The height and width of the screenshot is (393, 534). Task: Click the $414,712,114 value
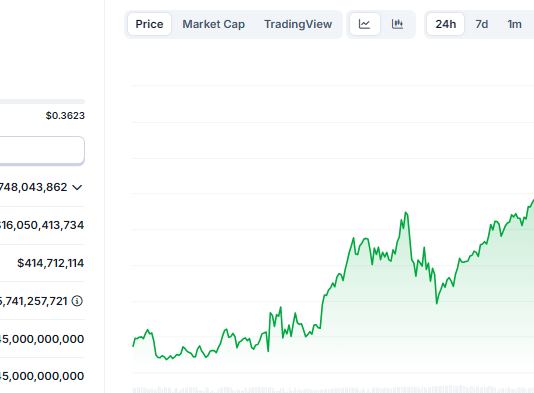(x=50, y=263)
